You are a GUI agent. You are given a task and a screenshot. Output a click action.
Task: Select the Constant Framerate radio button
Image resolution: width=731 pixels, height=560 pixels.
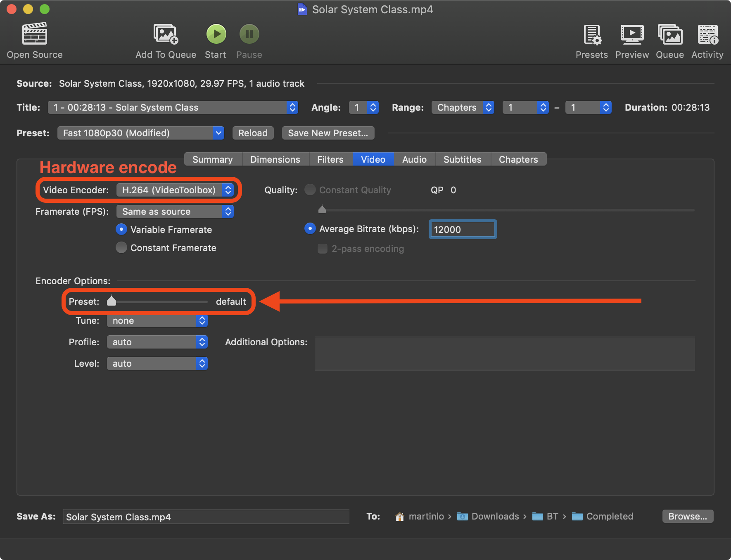point(121,247)
